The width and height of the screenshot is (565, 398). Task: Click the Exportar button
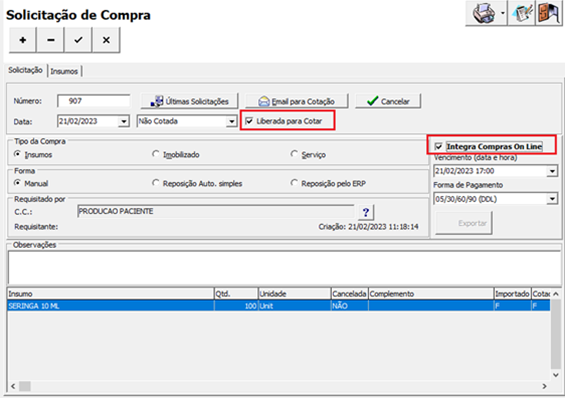pos(464,223)
